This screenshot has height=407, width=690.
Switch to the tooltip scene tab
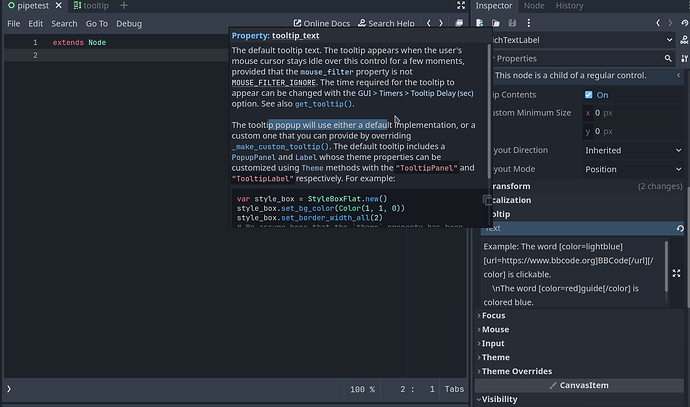coord(91,6)
